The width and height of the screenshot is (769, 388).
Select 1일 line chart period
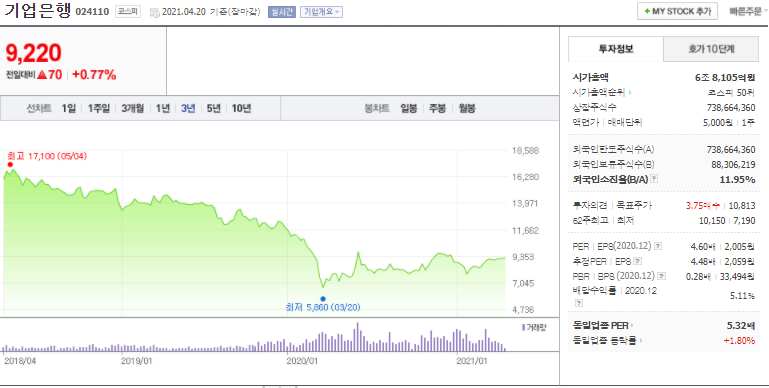(x=69, y=108)
